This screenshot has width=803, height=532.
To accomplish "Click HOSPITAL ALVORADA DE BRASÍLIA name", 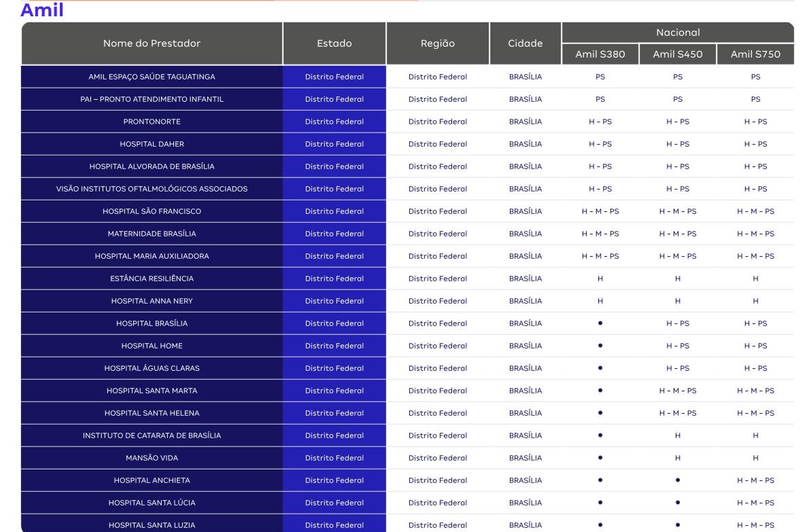I will 152,166.
